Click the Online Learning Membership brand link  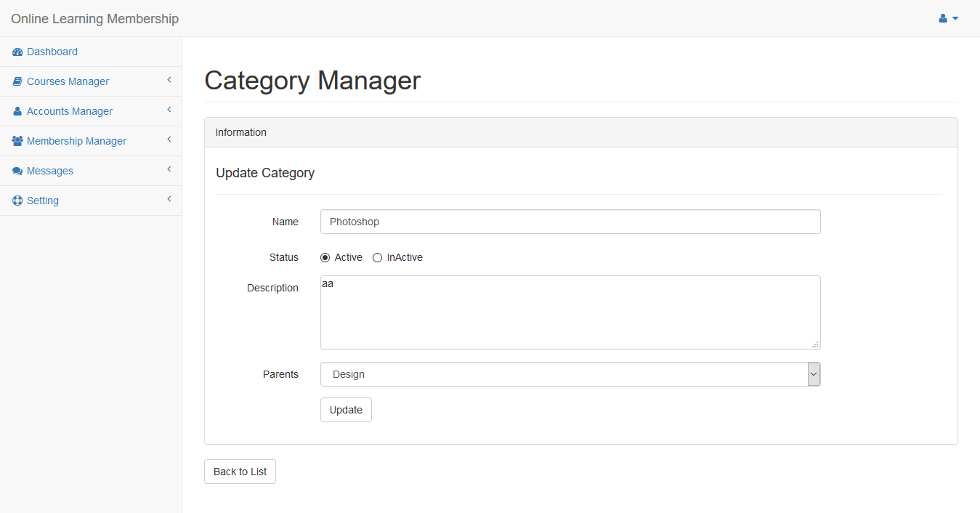pyautogui.click(x=94, y=19)
